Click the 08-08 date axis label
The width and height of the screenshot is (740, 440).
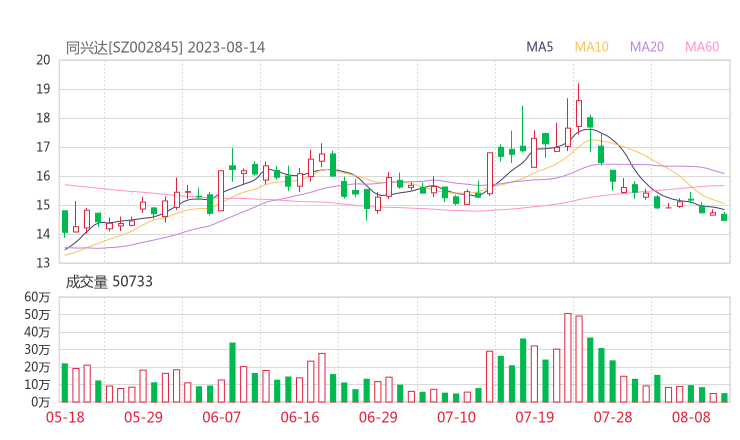point(691,417)
